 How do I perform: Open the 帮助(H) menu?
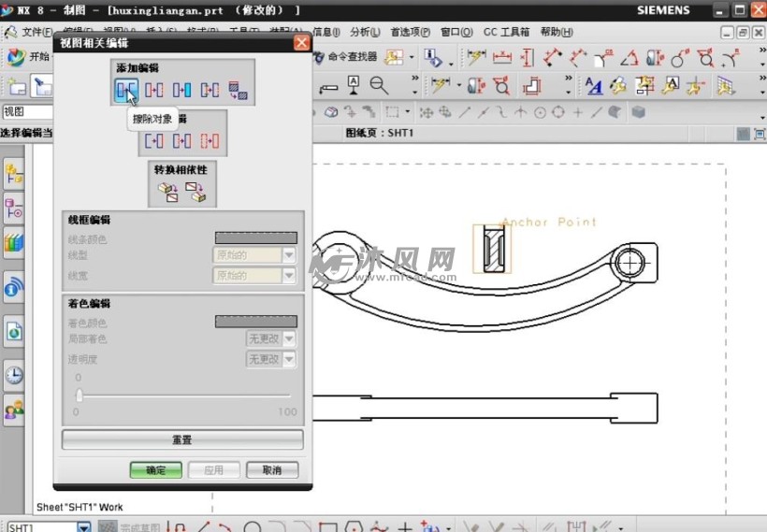[x=557, y=33]
